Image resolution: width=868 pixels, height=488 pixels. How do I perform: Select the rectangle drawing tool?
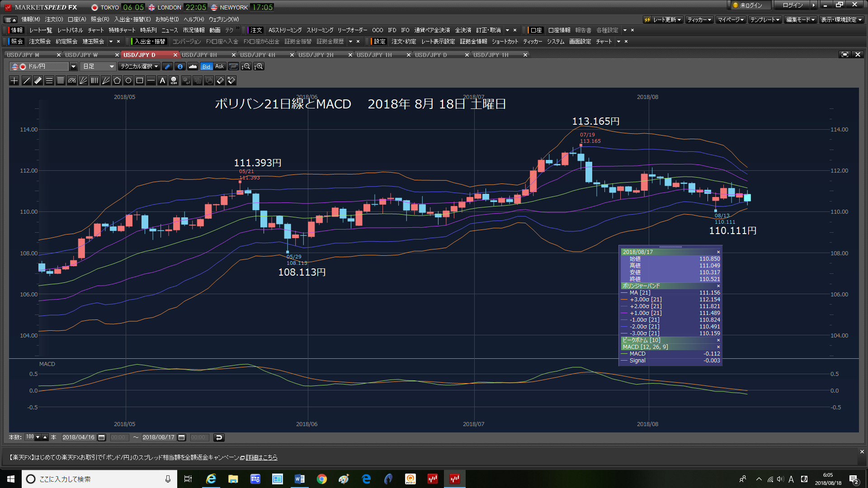coord(140,81)
